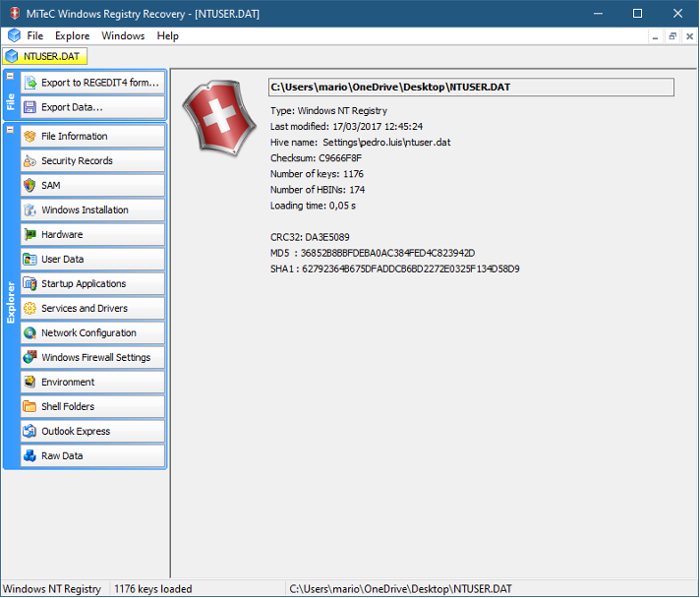Click the blue cube icon beside the File menu
700x598 pixels.
point(15,35)
